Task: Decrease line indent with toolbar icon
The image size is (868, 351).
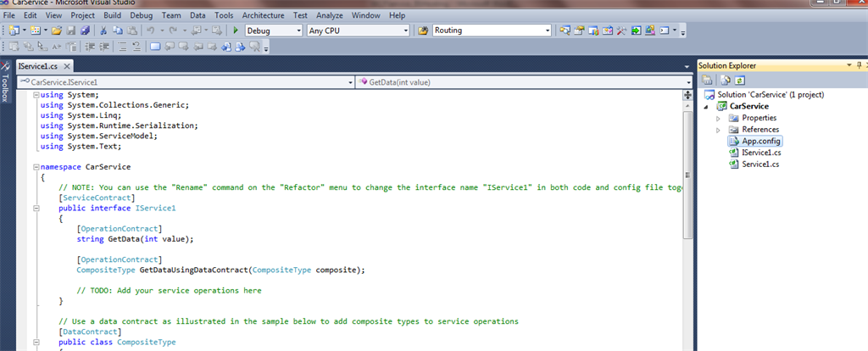Action: click(90, 47)
